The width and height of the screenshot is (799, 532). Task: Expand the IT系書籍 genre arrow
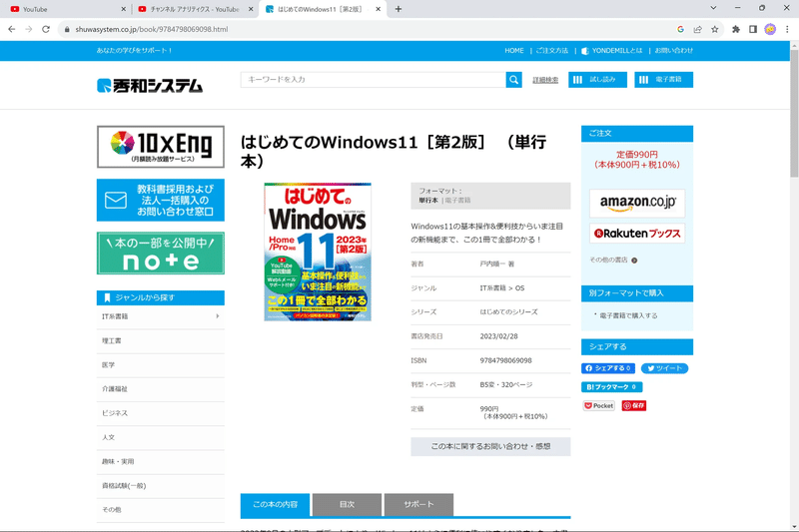tap(218, 316)
